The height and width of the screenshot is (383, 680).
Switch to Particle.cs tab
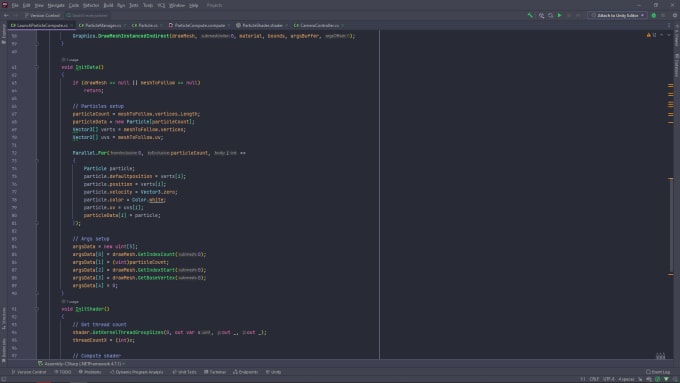pyautogui.click(x=147, y=26)
